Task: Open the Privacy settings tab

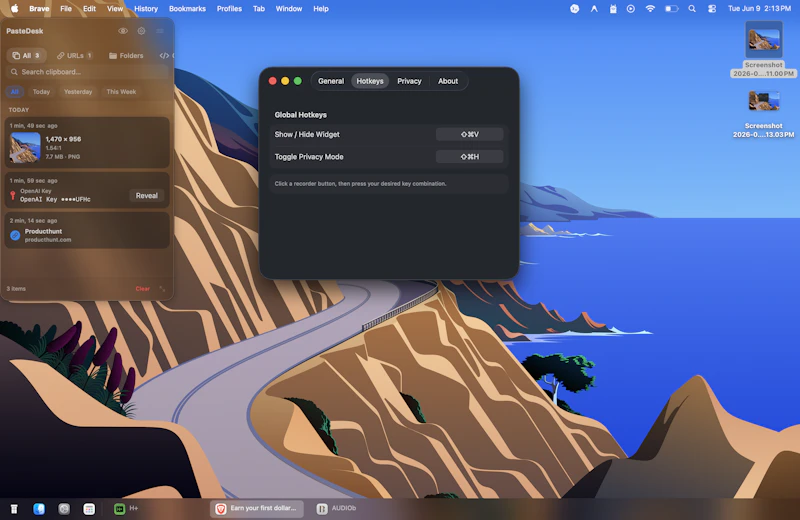Action: [x=409, y=81]
